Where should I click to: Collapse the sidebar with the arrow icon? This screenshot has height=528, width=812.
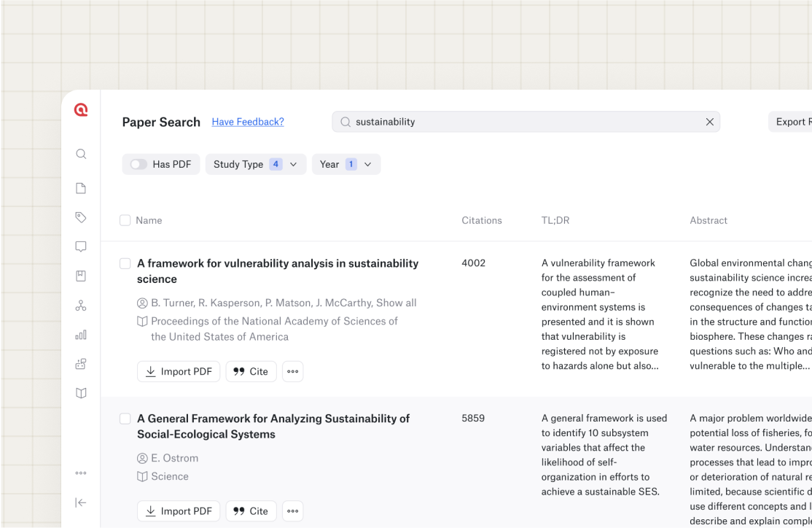tap(81, 502)
